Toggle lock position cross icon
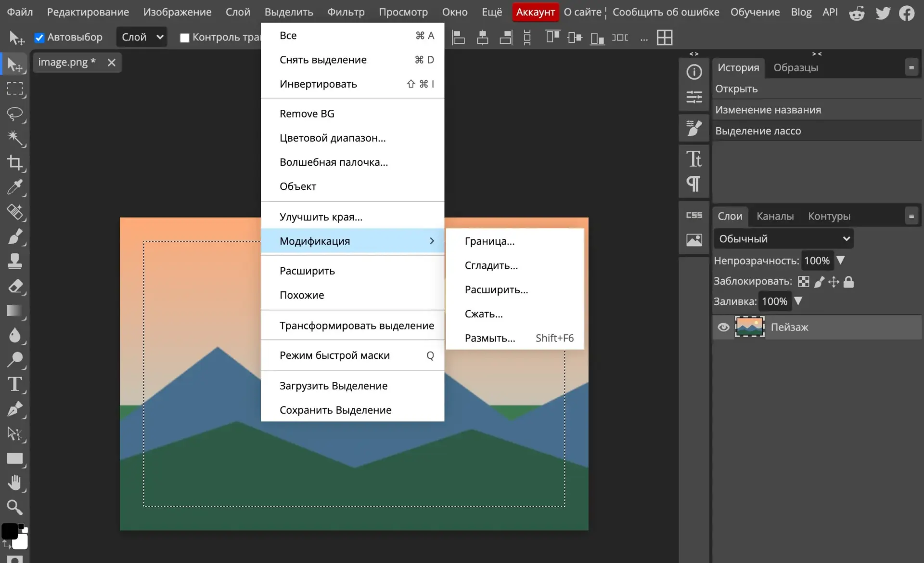Viewport: 924px width, 563px height. click(834, 282)
